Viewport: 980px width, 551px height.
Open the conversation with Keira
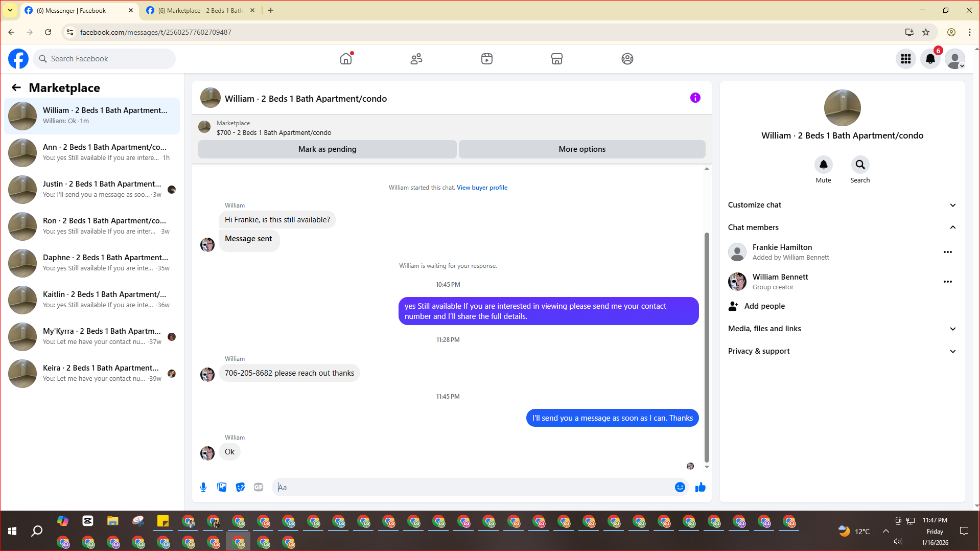92,373
